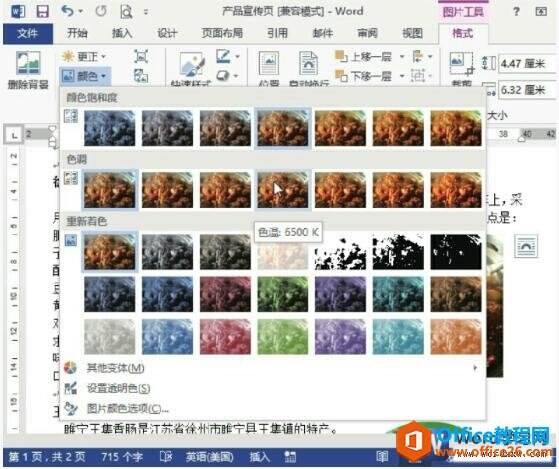Switch to the 页面布局 Page Layout tab
The width and height of the screenshot is (559, 469).
(222, 34)
